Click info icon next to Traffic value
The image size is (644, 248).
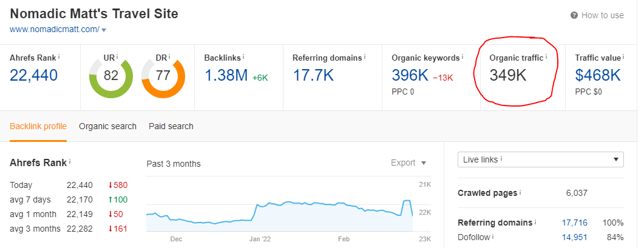click(623, 57)
